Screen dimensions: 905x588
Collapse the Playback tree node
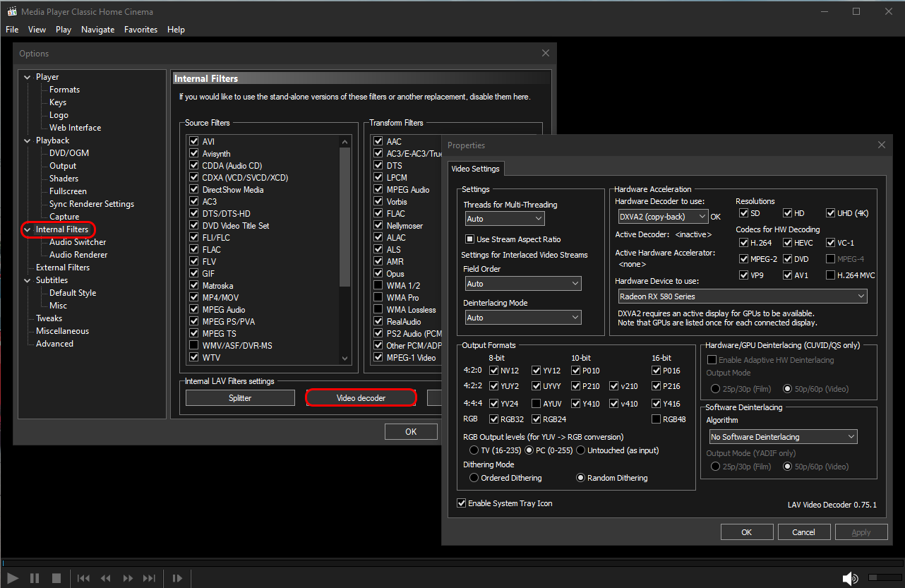point(27,140)
